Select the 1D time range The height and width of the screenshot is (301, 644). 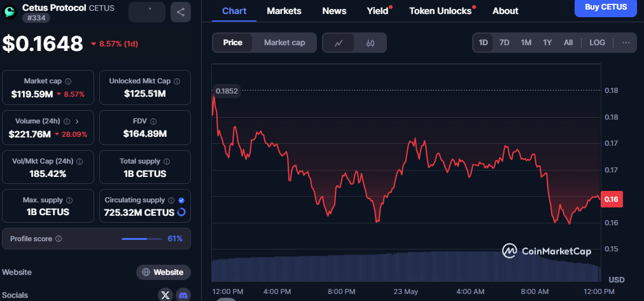click(x=484, y=43)
